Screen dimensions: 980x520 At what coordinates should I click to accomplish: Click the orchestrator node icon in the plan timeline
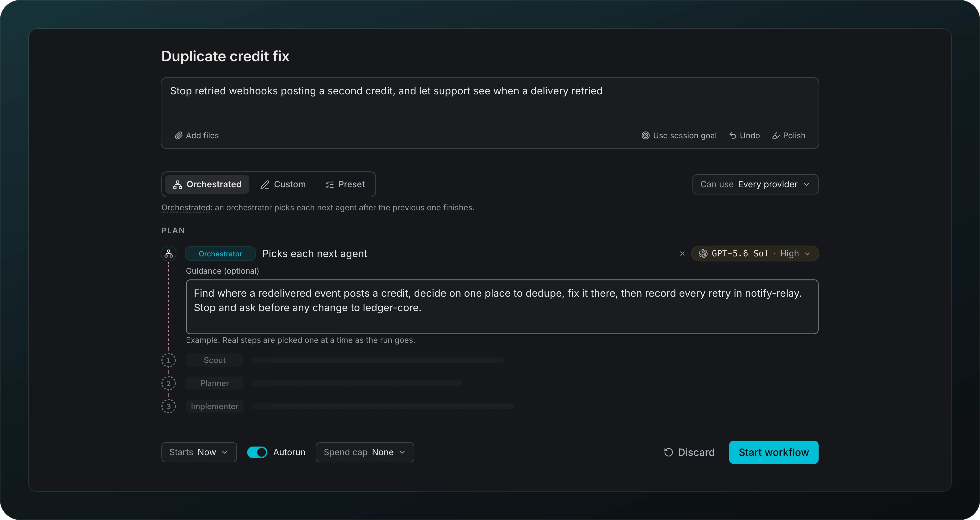point(169,254)
